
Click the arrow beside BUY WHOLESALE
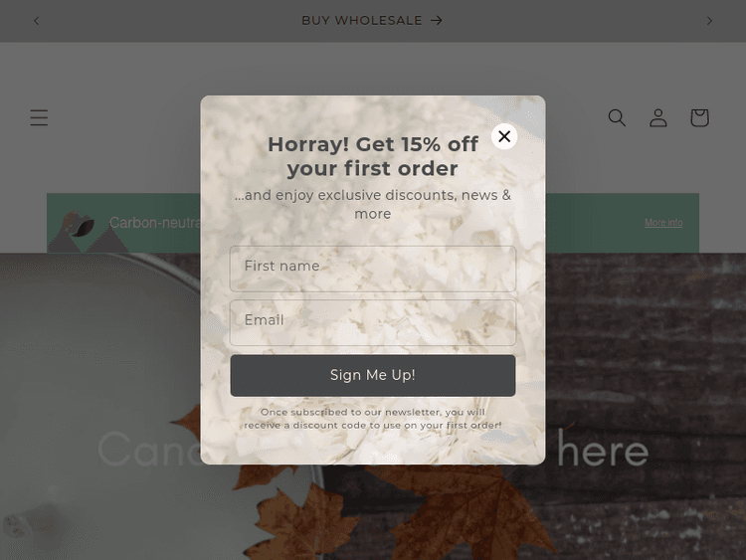pyautogui.click(x=437, y=21)
